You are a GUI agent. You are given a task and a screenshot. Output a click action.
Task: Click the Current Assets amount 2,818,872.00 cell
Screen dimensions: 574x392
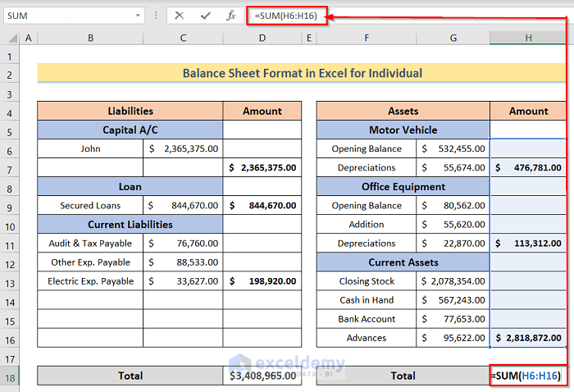tap(528, 337)
